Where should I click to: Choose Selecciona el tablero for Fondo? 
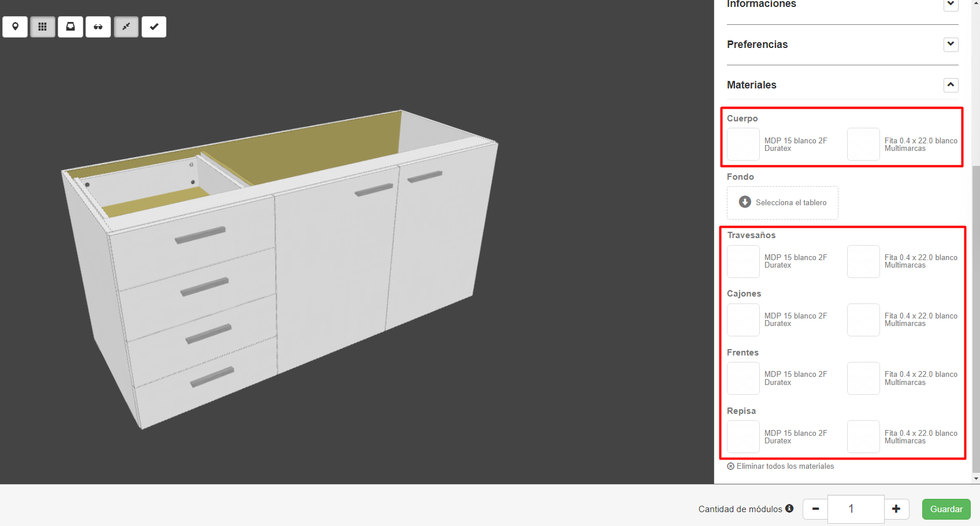tap(782, 203)
